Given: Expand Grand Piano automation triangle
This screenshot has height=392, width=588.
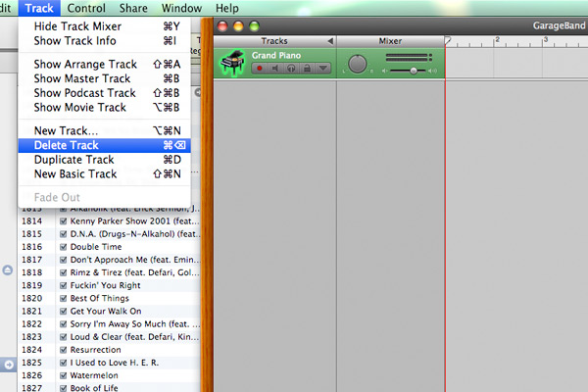Looking at the screenshot, I should pos(322,69).
